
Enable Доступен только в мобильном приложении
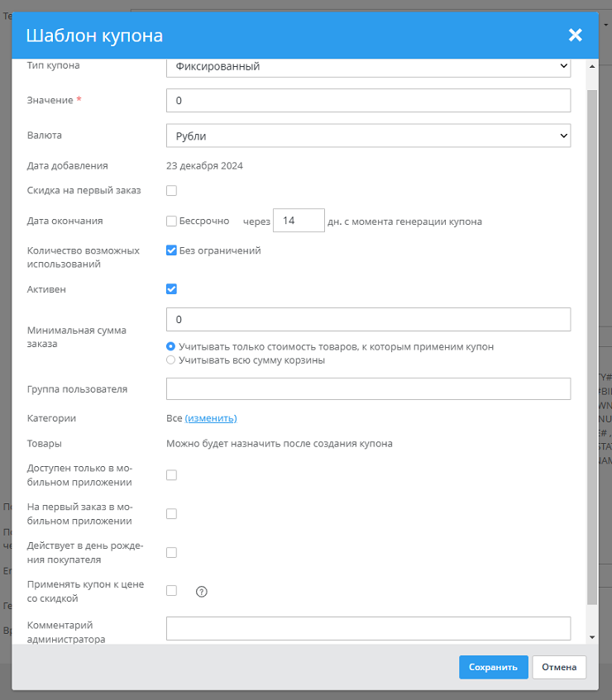pyautogui.click(x=172, y=475)
